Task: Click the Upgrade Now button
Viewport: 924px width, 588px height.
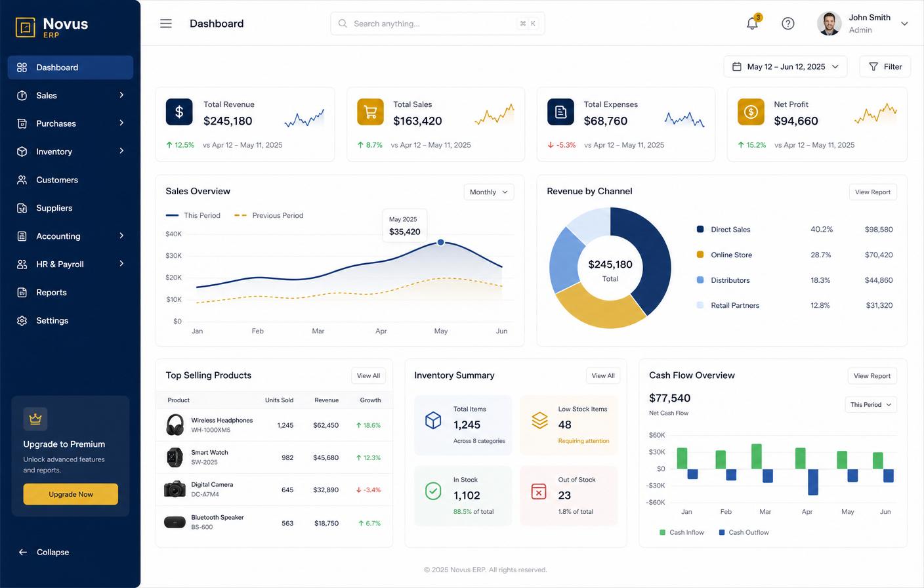Action: 71,494
